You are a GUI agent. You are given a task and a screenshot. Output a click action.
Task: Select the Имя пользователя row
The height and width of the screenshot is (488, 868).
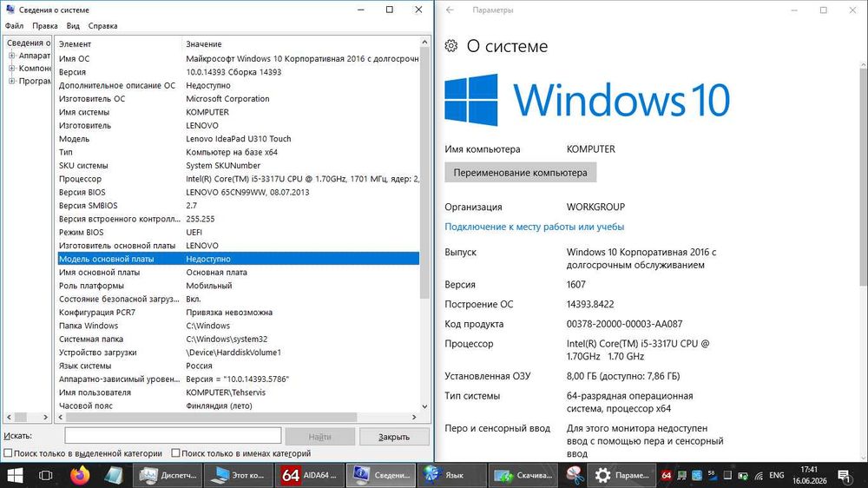coord(238,392)
